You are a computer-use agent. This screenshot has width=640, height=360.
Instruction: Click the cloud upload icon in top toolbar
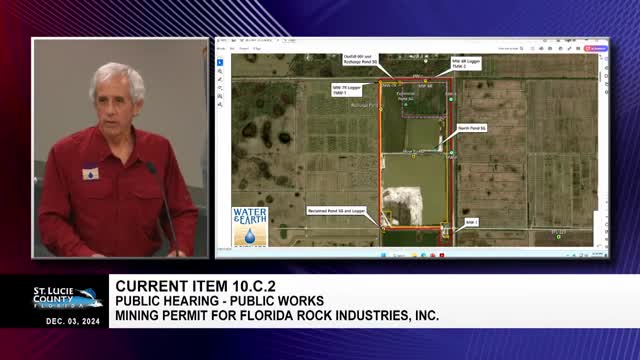[542, 49]
